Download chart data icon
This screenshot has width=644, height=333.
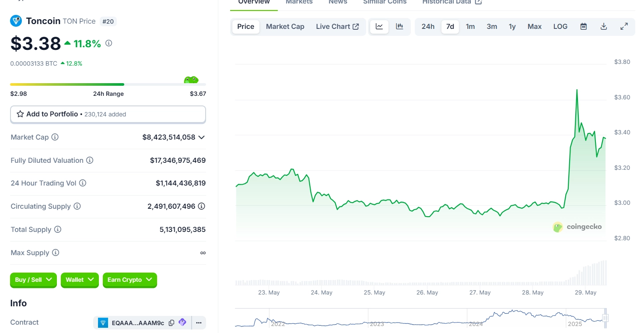604,27
